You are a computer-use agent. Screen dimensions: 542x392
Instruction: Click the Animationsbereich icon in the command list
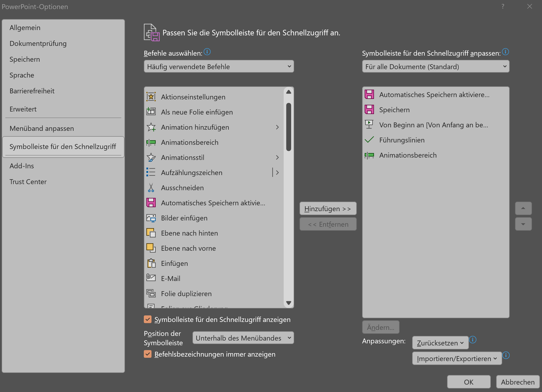[x=151, y=142]
